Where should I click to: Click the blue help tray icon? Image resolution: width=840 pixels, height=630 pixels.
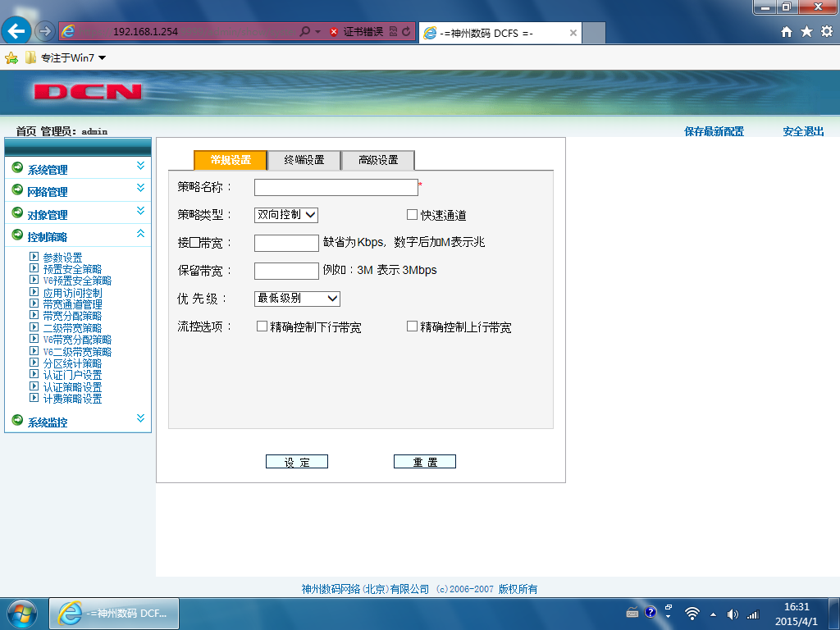coord(651,612)
